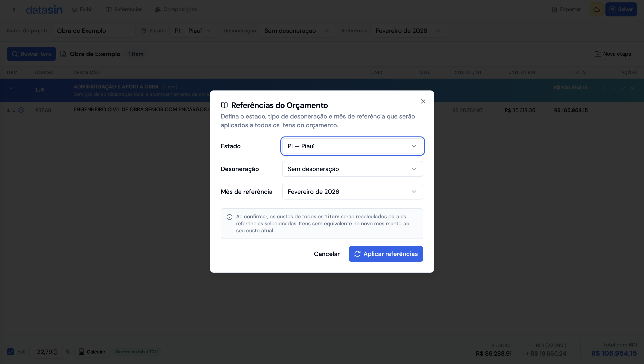644x364 pixels.
Task: Click Total com BDI R$ 105.954,15
Action: click(x=614, y=353)
